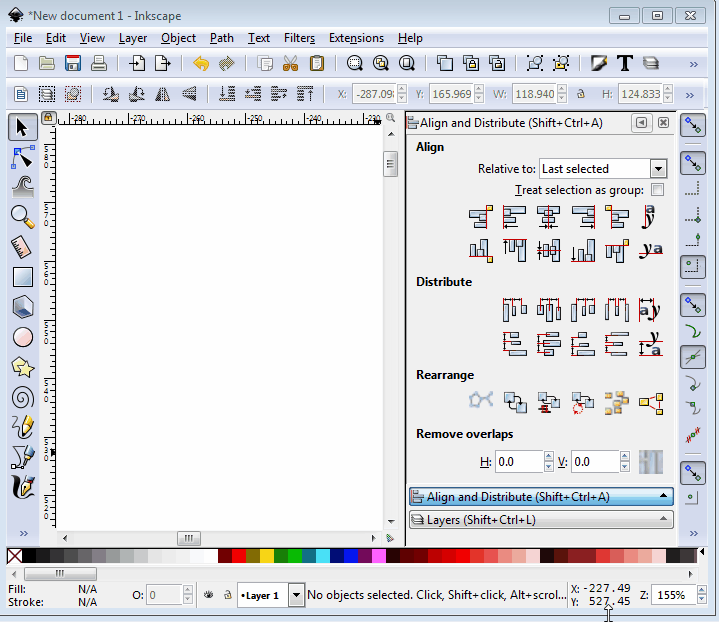The width and height of the screenshot is (719, 622).
Task: Click the X coordinate input field
Action: (374, 94)
